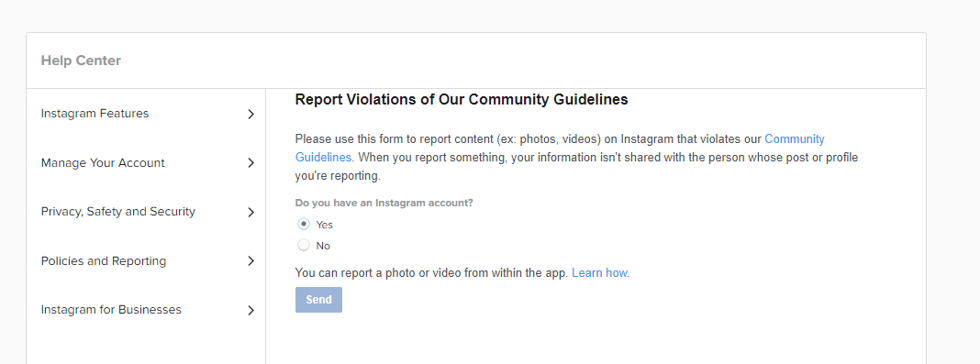Expand Policies and Reporting chevron arrow
The width and height of the screenshot is (980, 364).
click(251, 261)
